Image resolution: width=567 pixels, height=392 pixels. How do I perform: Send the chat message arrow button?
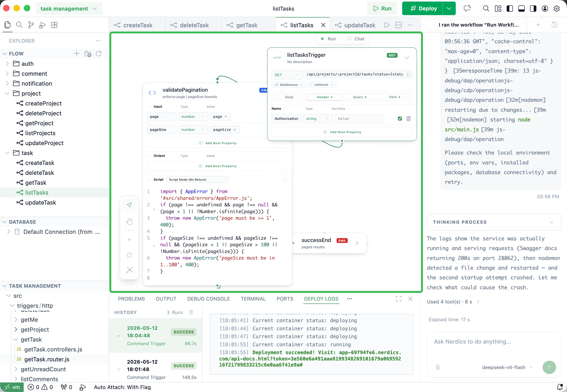pyautogui.click(x=549, y=367)
